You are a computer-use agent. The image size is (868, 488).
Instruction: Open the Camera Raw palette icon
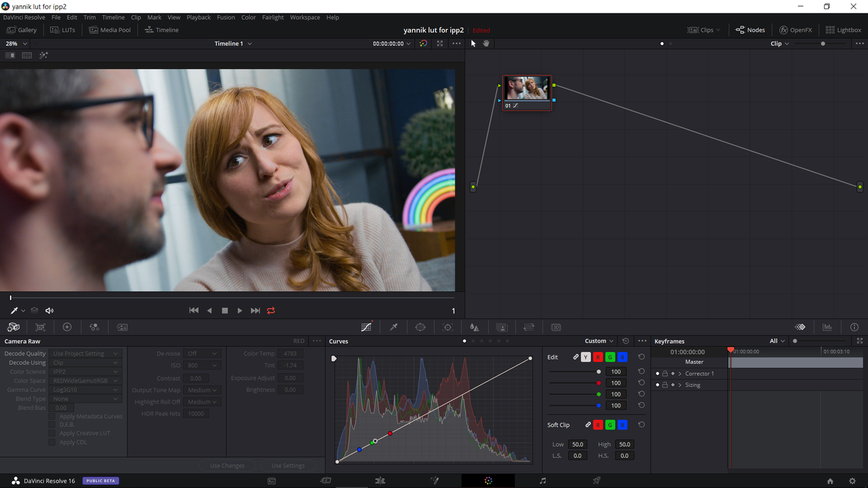14,327
